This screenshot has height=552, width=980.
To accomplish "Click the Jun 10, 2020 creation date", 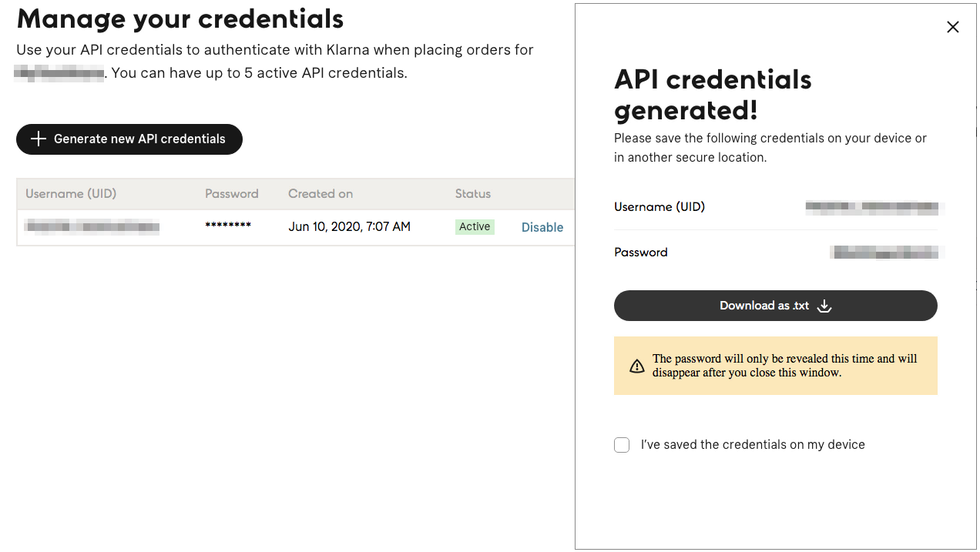I will [x=349, y=227].
